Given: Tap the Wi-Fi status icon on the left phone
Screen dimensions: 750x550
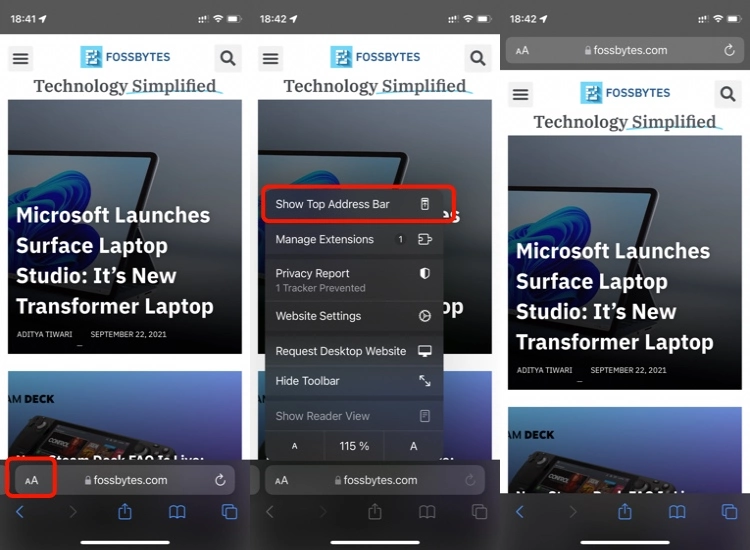Looking at the screenshot, I should pos(218,19).
